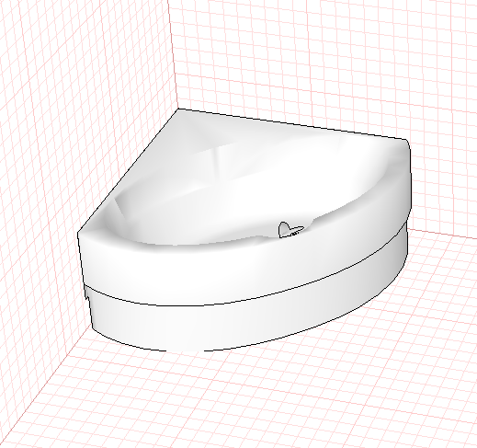Screen dimensions: 477x448
Task: Select the tub's rear straight top edge
Action: (291, 124)
